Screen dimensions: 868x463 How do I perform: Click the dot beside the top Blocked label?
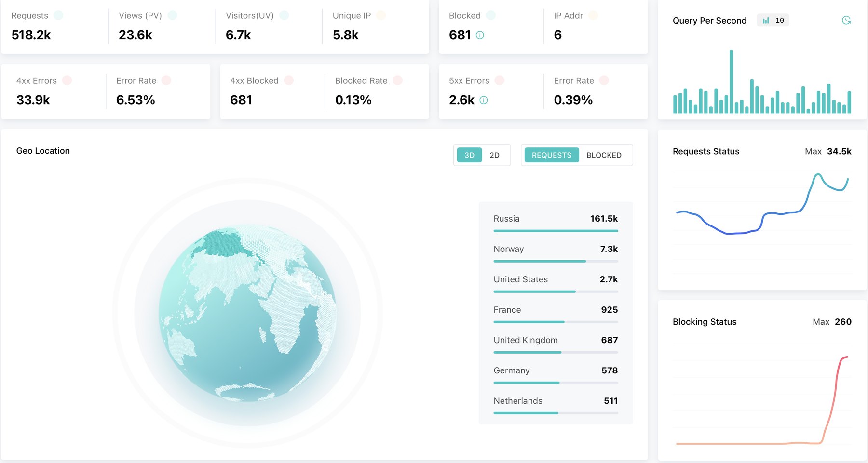491,15
